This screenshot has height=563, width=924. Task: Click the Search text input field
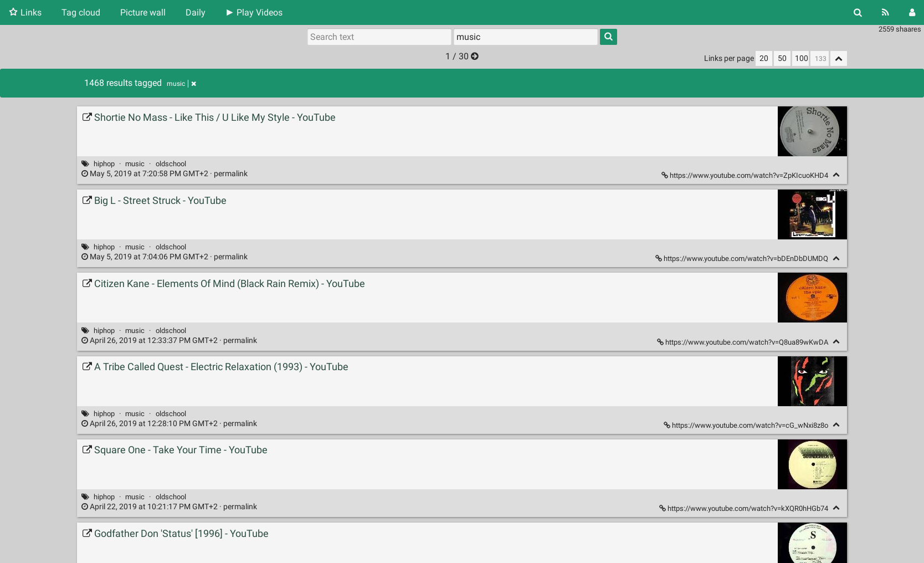pyautogui.click(x=379, y=37)
